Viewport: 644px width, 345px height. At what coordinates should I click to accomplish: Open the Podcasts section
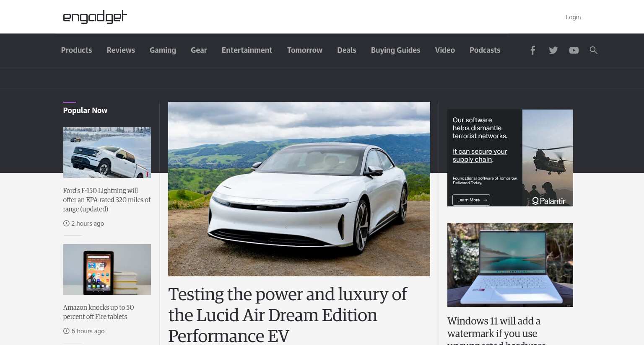coord(485,50)
